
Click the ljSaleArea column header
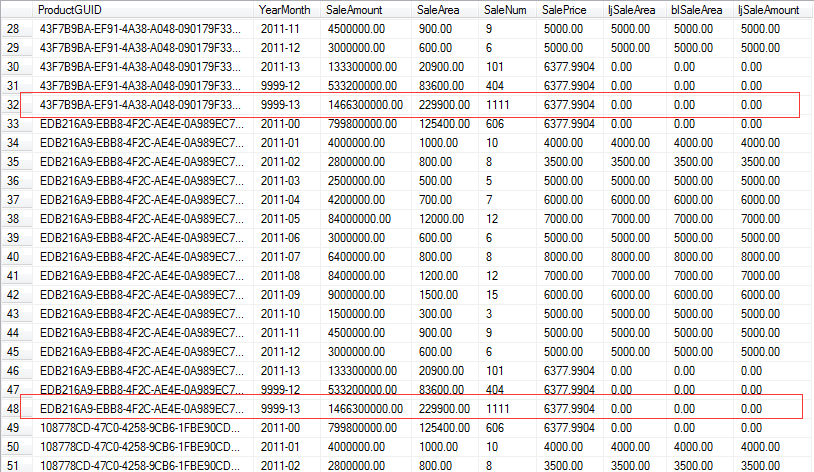632,10
